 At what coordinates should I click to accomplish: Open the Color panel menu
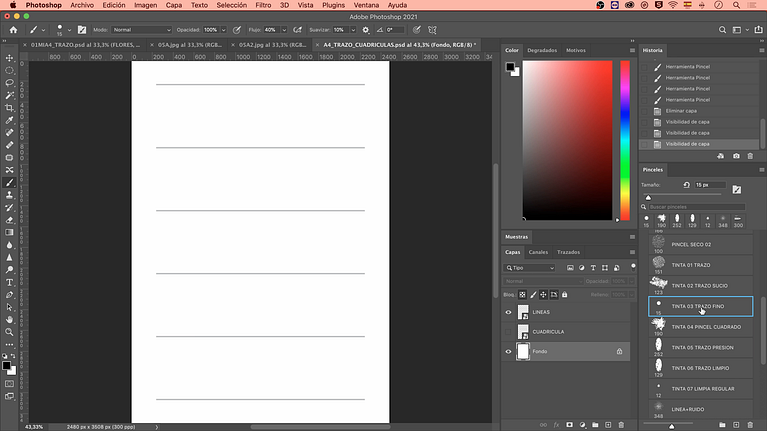(x=632, y=50)
